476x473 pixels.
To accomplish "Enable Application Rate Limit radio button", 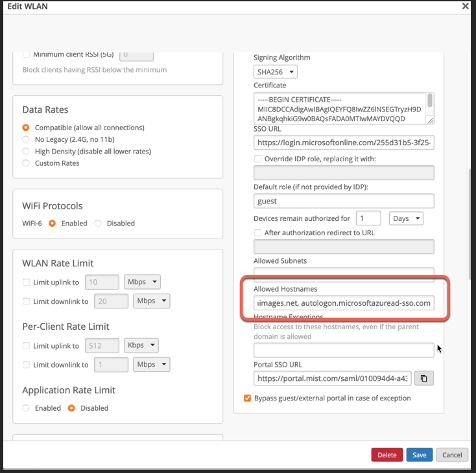I will click(26, 408).
